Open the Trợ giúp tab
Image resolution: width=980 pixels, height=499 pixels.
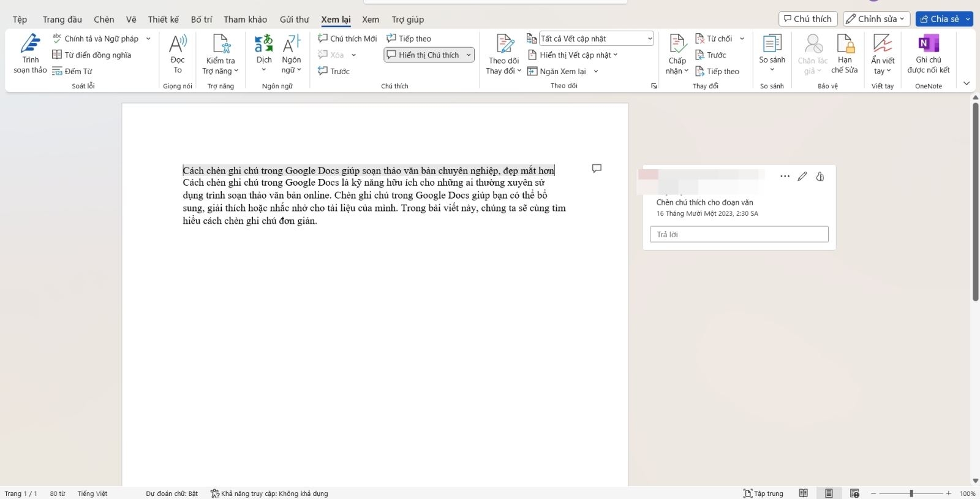coord(408,20)
